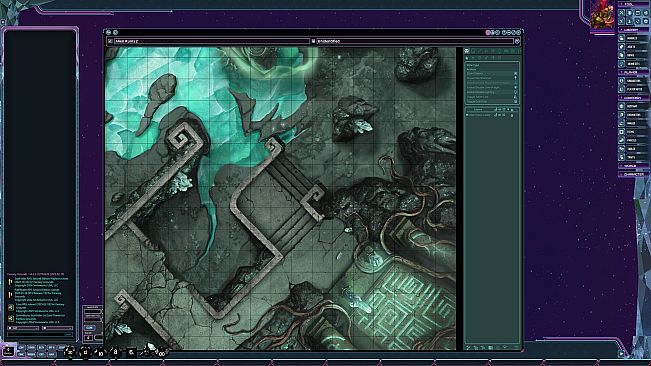Click the image name field in map window
Viewport: 651px width, 366px height.
212,41
